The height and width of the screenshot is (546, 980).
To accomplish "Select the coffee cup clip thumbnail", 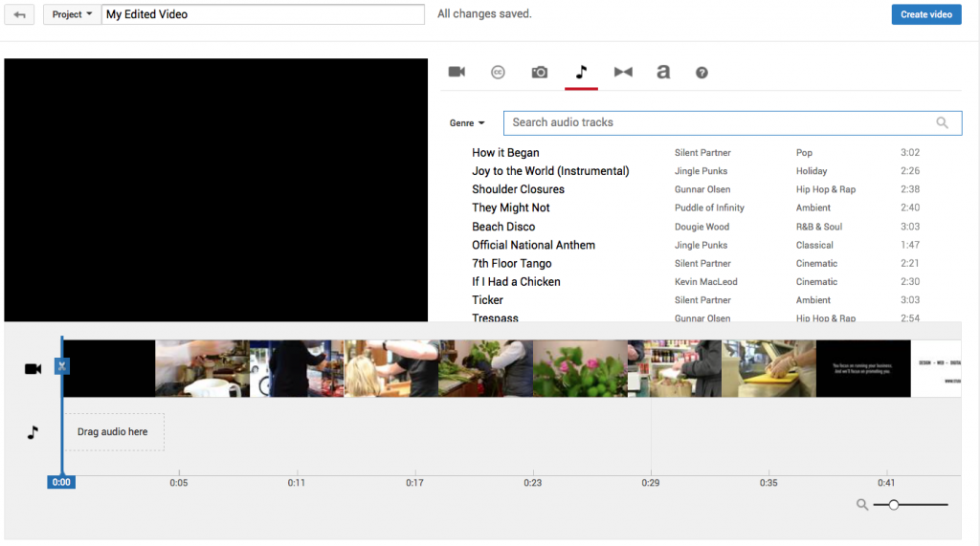I will 203,368.
